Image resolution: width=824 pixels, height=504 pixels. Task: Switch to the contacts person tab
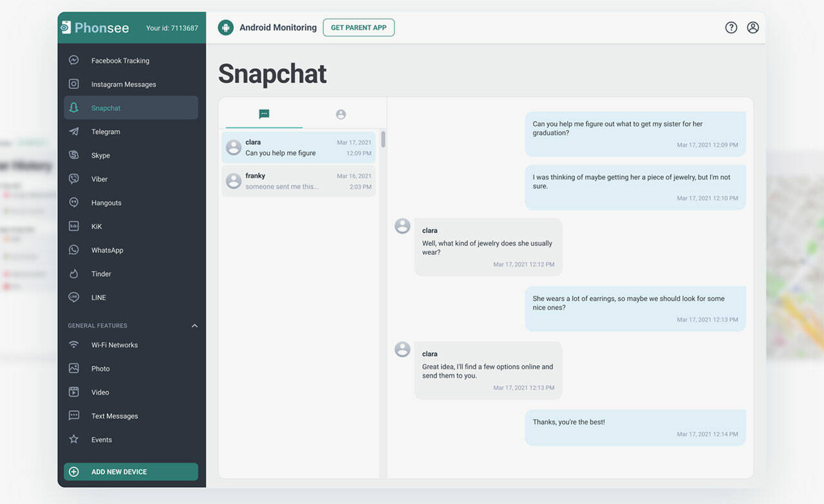coord(341,115)
